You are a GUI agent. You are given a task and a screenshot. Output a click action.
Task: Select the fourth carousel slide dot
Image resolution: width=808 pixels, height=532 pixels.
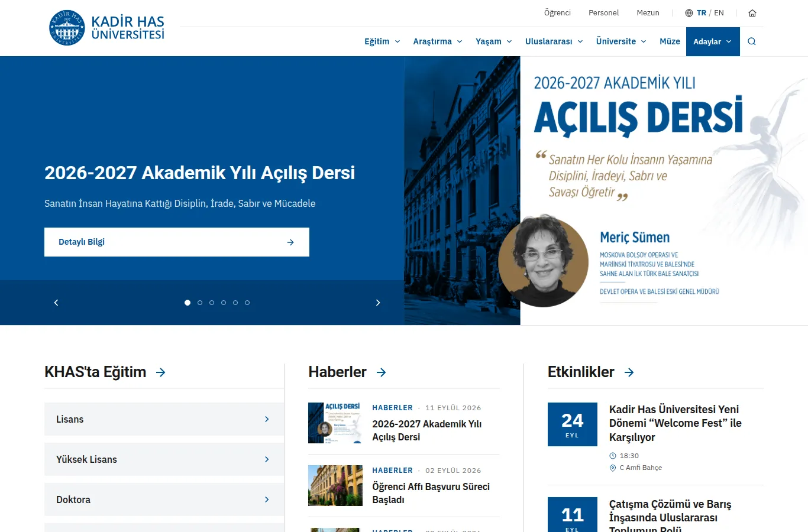pos(224,303)
